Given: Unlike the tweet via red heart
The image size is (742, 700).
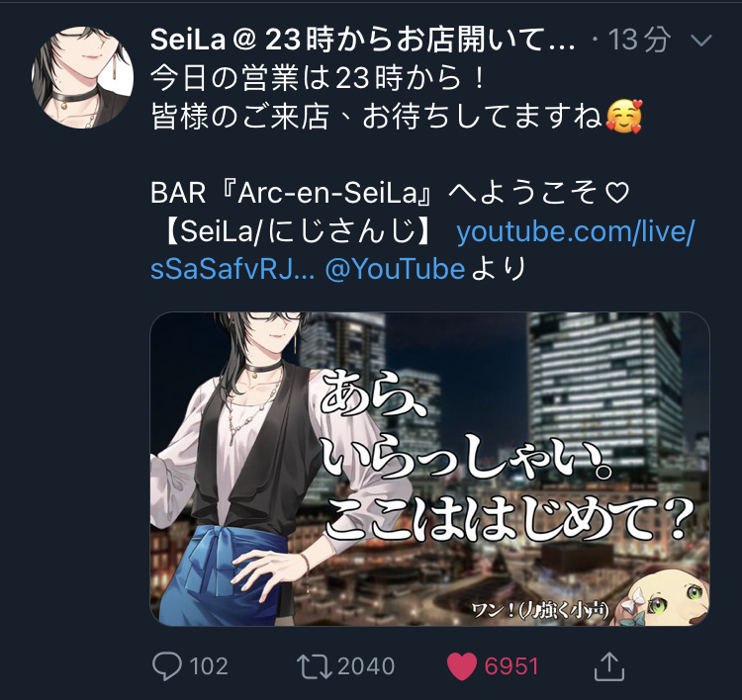Looking at the screenshot, I should point(462,666).
